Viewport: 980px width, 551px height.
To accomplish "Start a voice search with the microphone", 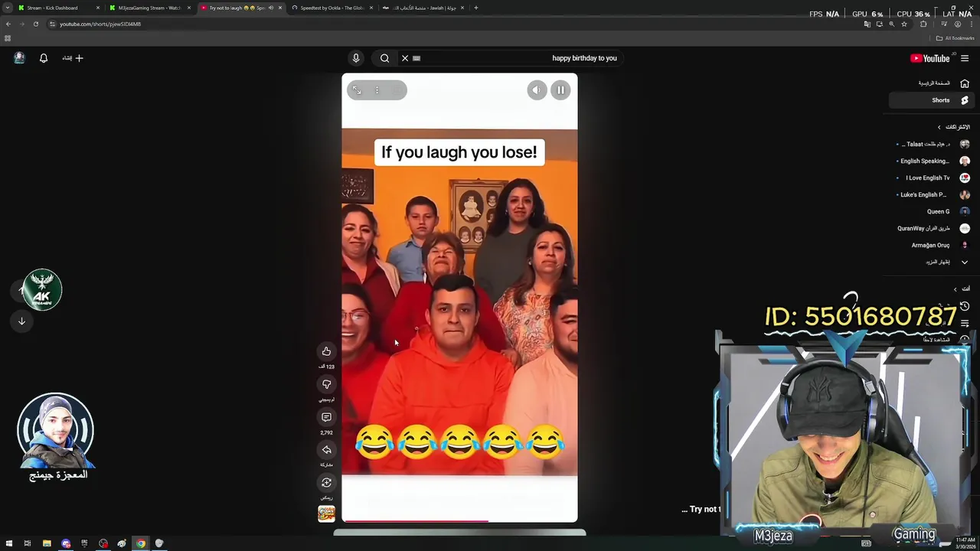I will click(356, 58).
